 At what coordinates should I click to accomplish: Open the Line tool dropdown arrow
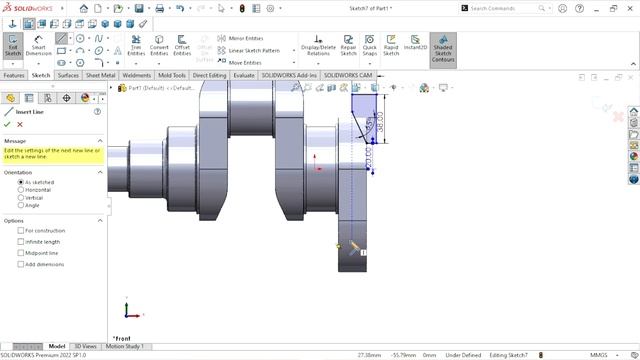[x=70, y=38]
